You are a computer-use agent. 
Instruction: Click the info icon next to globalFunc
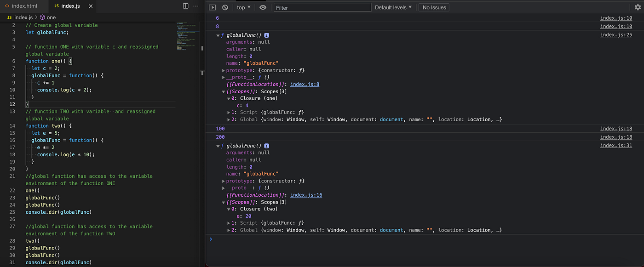click(x=266, y=35)
